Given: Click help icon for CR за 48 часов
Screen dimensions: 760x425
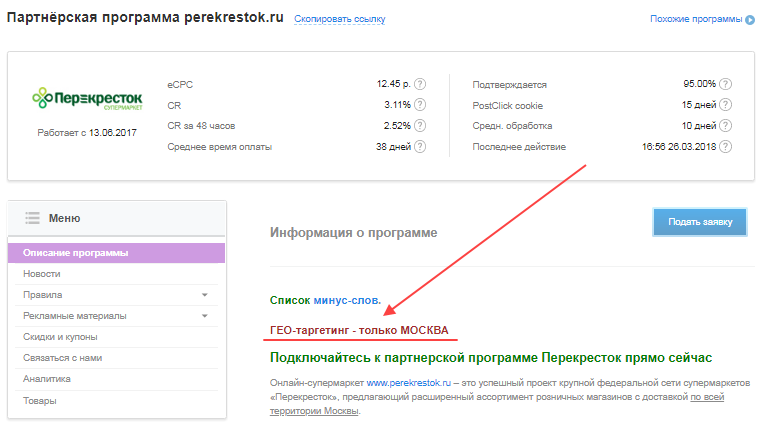Looking at the screenshot, I should coord(420,126).
